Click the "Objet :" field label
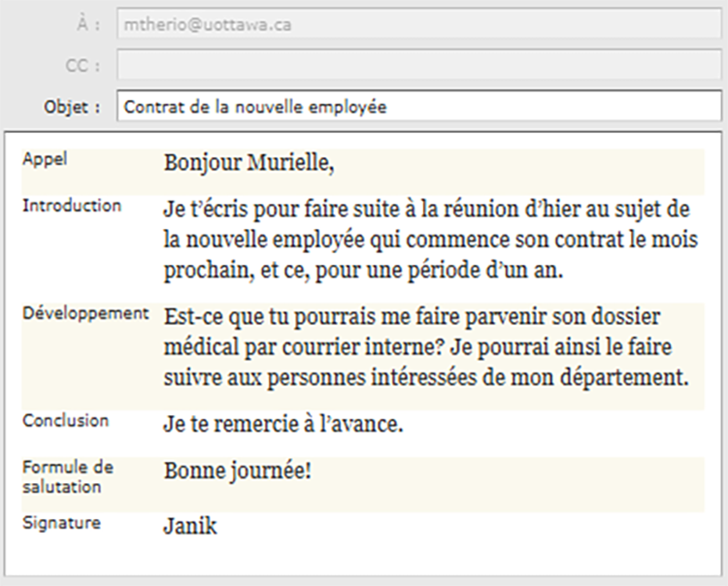This screenshot has height=586, width=728. tap(73, 107)
